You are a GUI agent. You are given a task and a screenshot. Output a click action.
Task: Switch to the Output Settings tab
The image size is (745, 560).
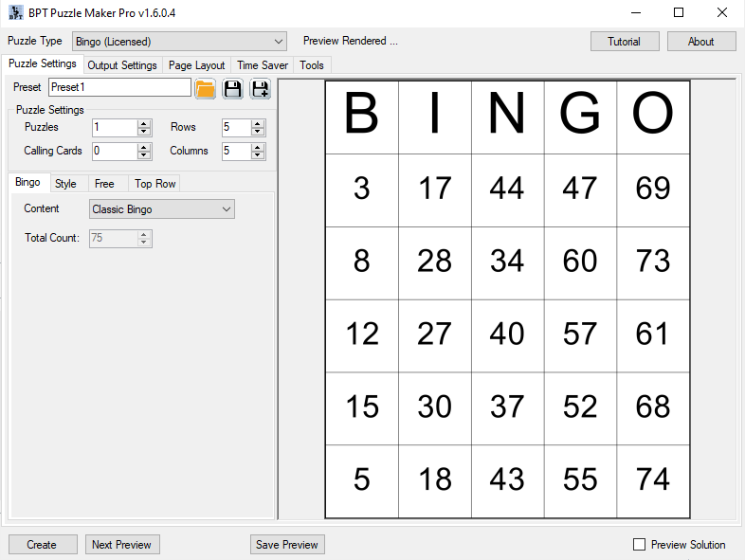click(122, 65)
